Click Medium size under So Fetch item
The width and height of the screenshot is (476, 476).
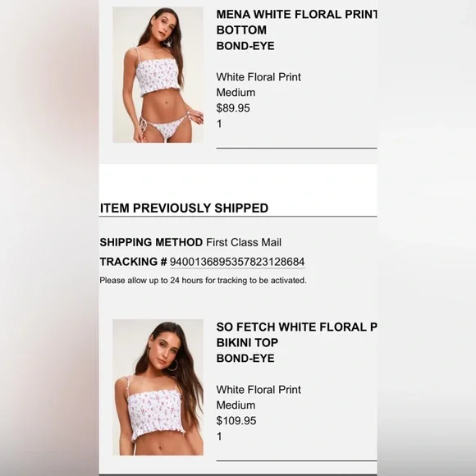click(236, 405)
